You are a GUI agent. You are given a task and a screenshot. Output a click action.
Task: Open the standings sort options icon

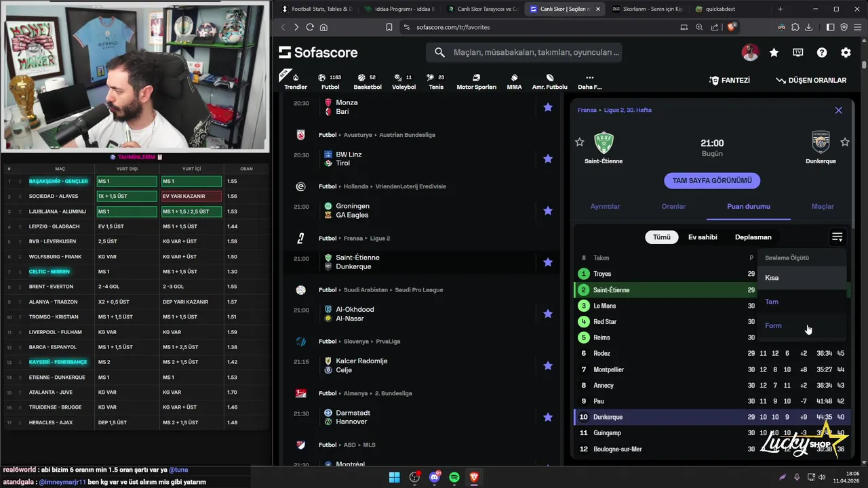point(837,237)
